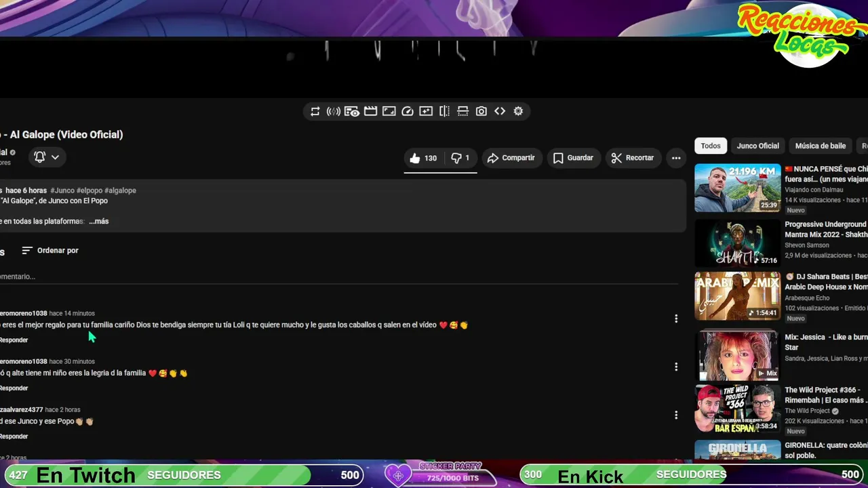This screenshot has width=868, height=488.
Task: Click hashtag #elpopo in description
Action: [90, 190]
